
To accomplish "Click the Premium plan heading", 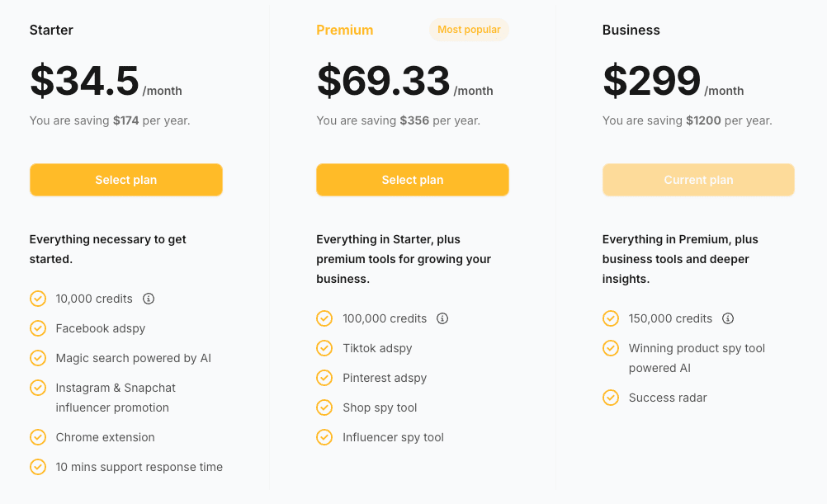I will tap(344, 30).
